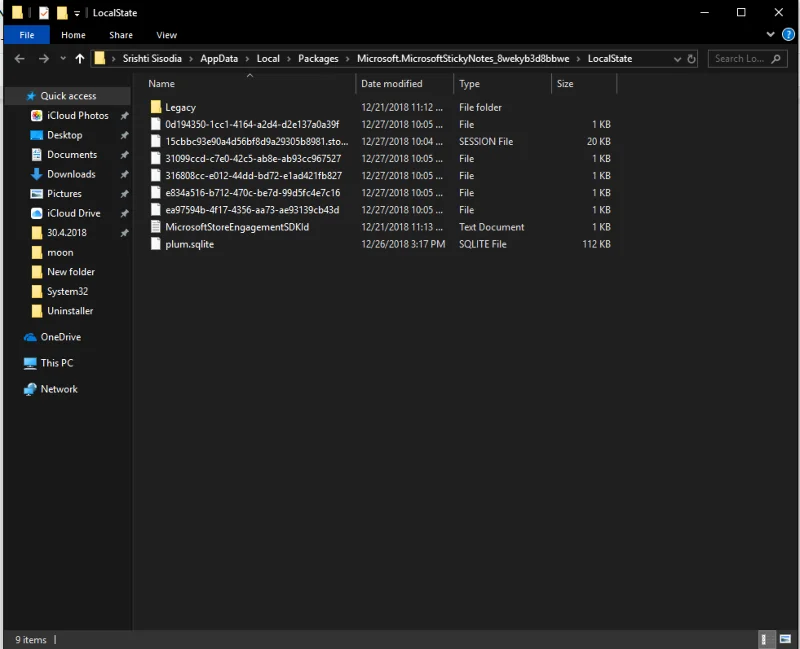Switch to Large icons view in status bar
The image size is (800, 649).
[785, 639]
